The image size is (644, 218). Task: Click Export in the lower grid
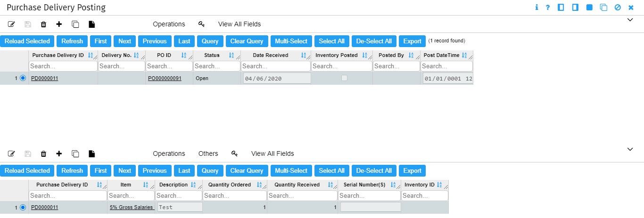pos(413,170)
